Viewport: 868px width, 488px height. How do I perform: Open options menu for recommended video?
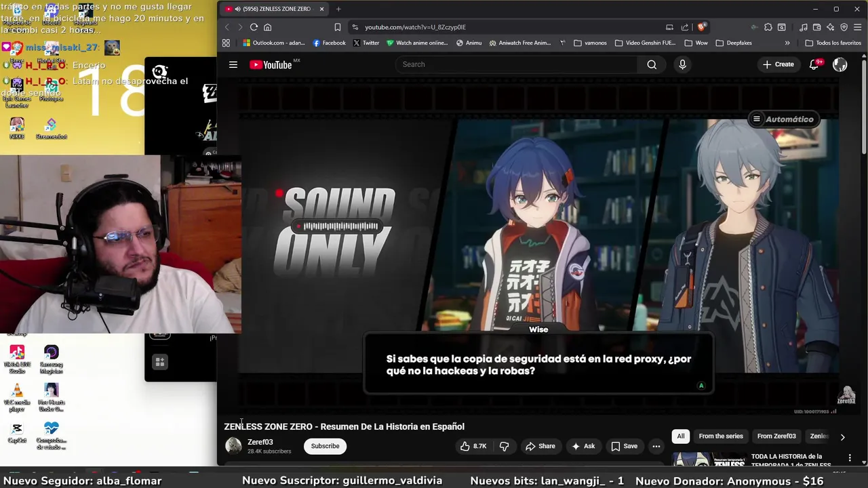click(850, 458)
